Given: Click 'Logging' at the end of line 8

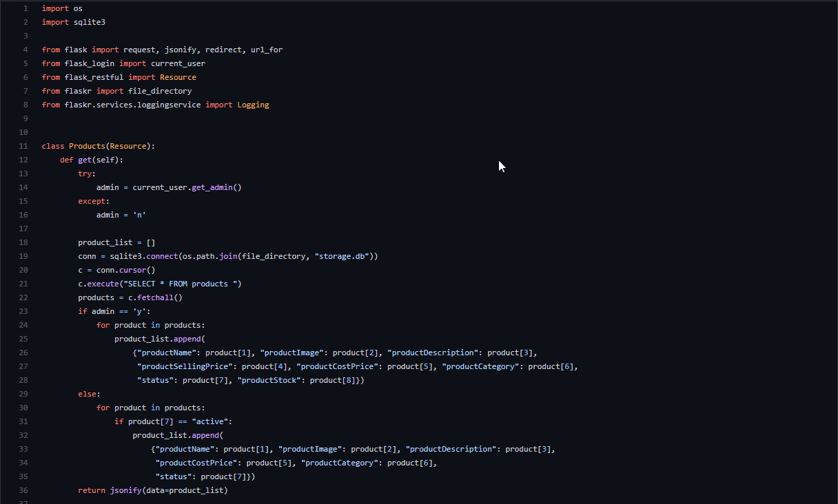Looking at the screenshot, I should click(x=254, y=105).
